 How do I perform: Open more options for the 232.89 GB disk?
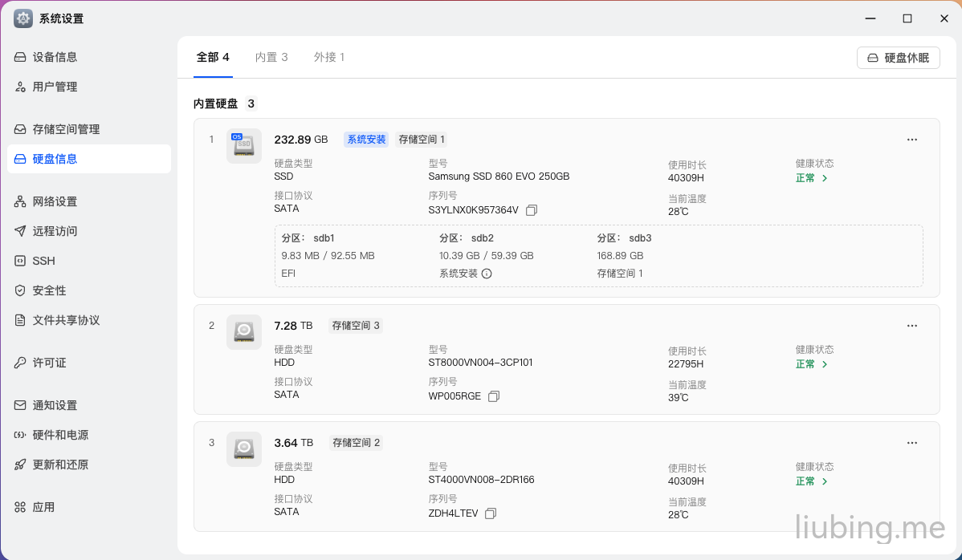point(911,140)
